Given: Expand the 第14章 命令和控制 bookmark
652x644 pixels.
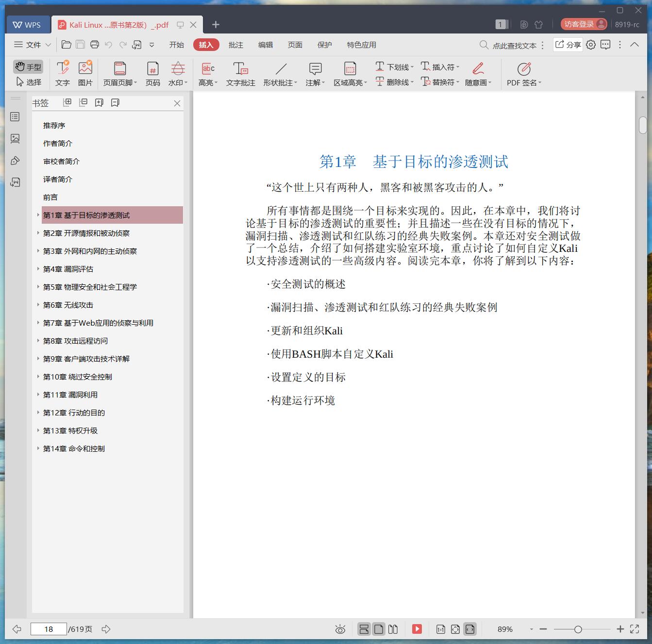Looking at the screenshot, I should (x=38, y=448).
